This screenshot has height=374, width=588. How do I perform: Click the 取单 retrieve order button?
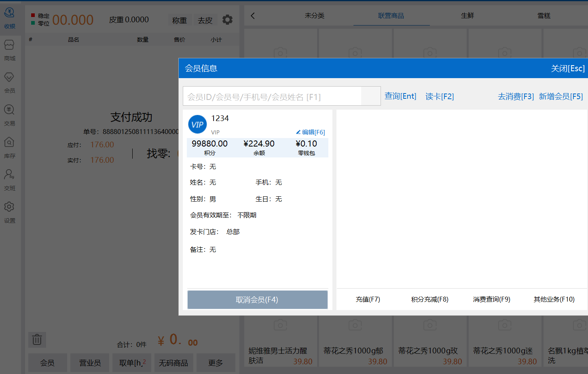tap(132, 363)
